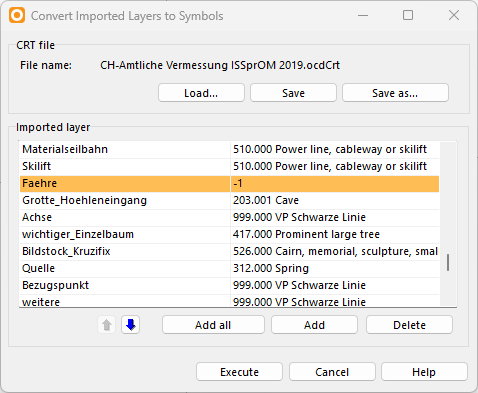Image resolution: width=478 pixels, height=393 pixels.
Task: Open Help for this dialog
Action: 424,372
